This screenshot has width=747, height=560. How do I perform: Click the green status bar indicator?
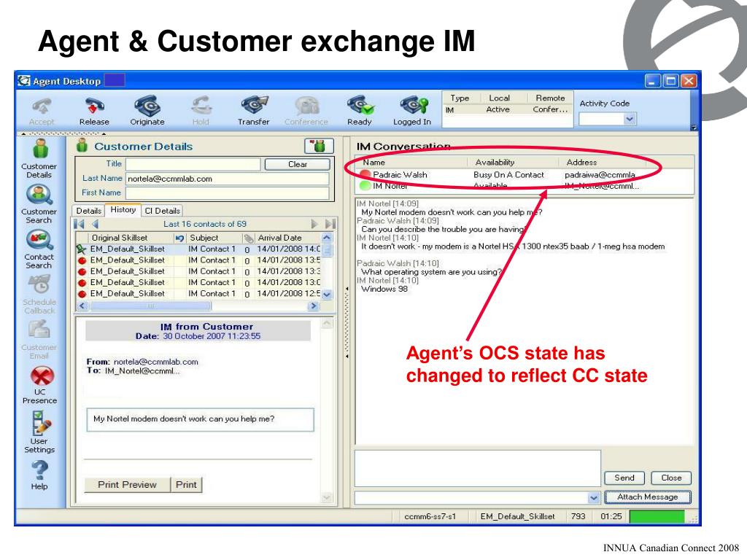point(657,516)
